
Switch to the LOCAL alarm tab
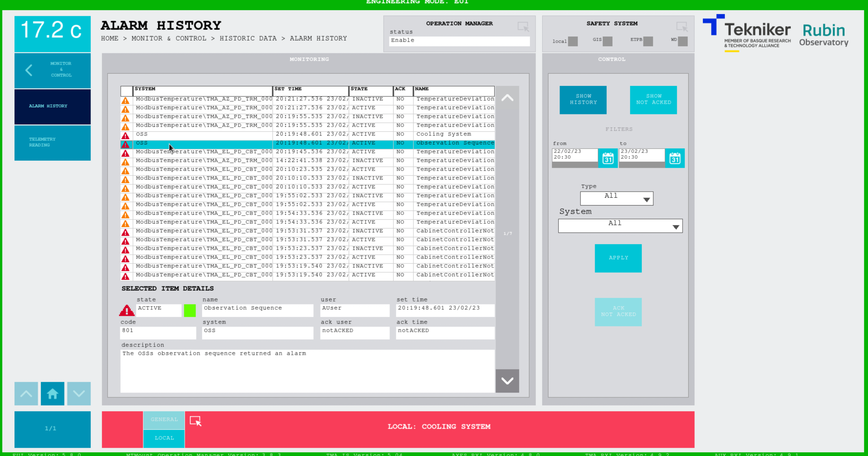point(164,438)
